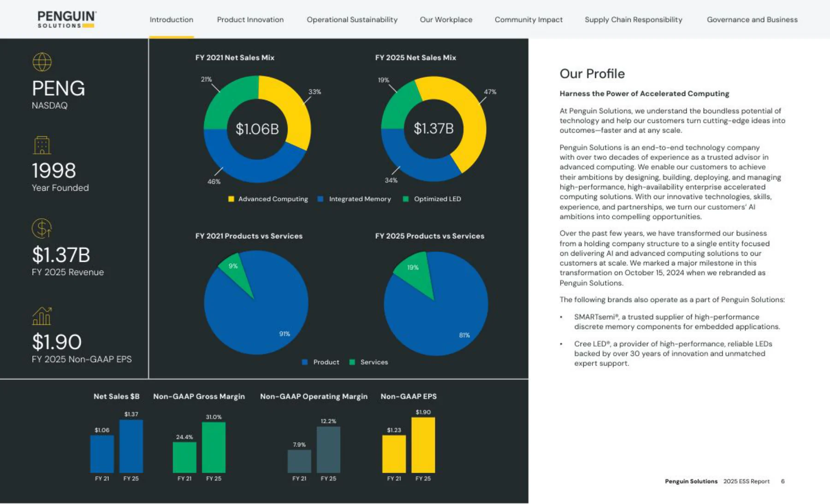Select the growth bar chart icon above Non-GAAP EPS
830x504 pixels.
point(42,316)
